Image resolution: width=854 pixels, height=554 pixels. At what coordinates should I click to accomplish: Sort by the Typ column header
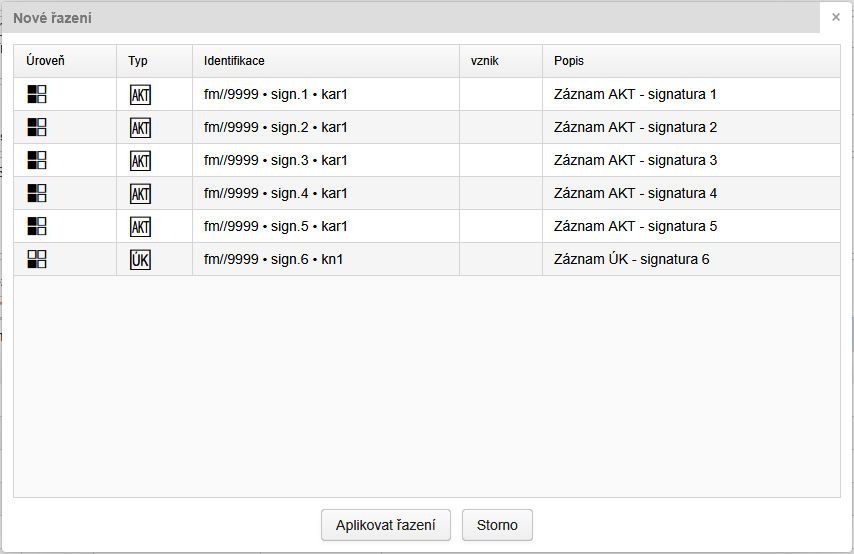(138, 61)
